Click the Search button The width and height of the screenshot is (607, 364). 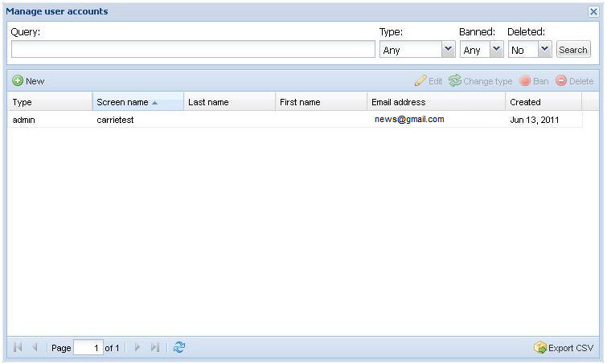[x=573, y=50]
